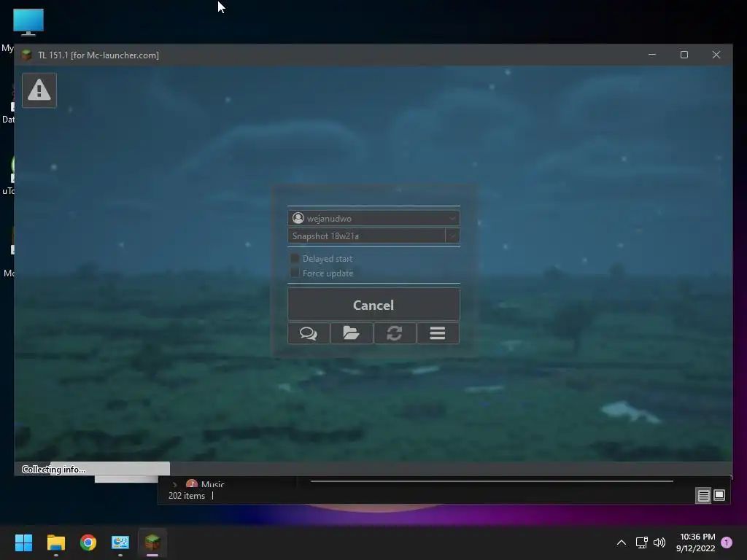Switch Explorer to large icons view
This screenshot has width=747, height=560.
pyautogui.click(x=719, y=495)
